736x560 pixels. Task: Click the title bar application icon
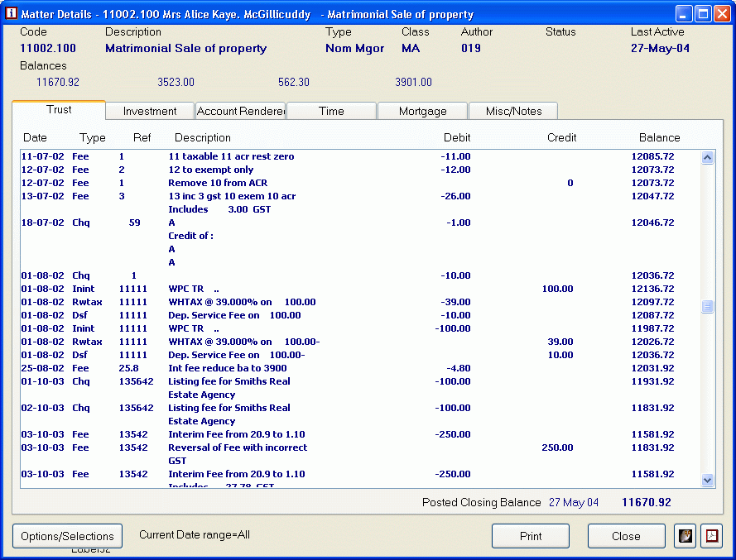(x=11, y=14)
